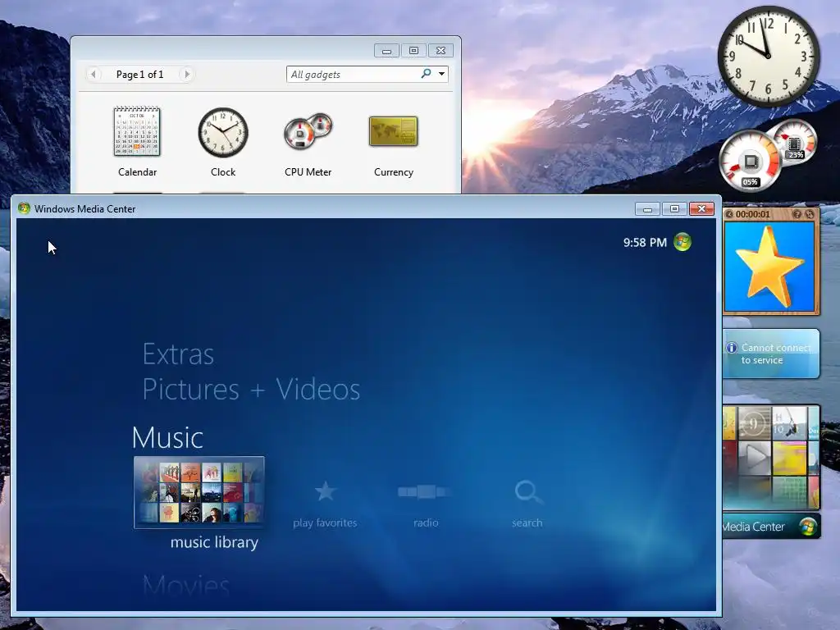Click the play tile in Media Center gadget

tap(756, 458)
